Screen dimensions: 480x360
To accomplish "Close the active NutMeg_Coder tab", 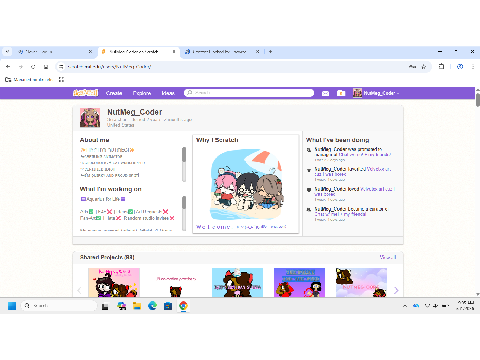I will pyautogui.click(x=174, y=52).
